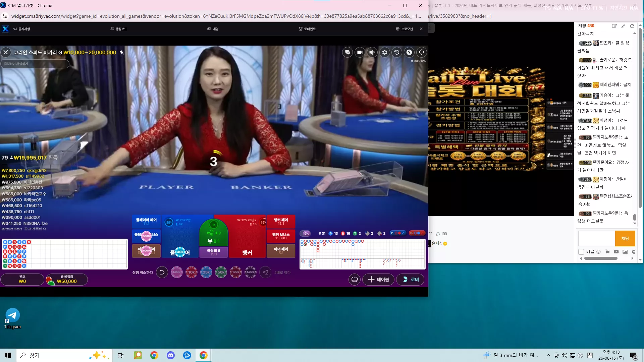
Task: Click the taskbar 찾기 search box
Action: (x=64, y=355)
